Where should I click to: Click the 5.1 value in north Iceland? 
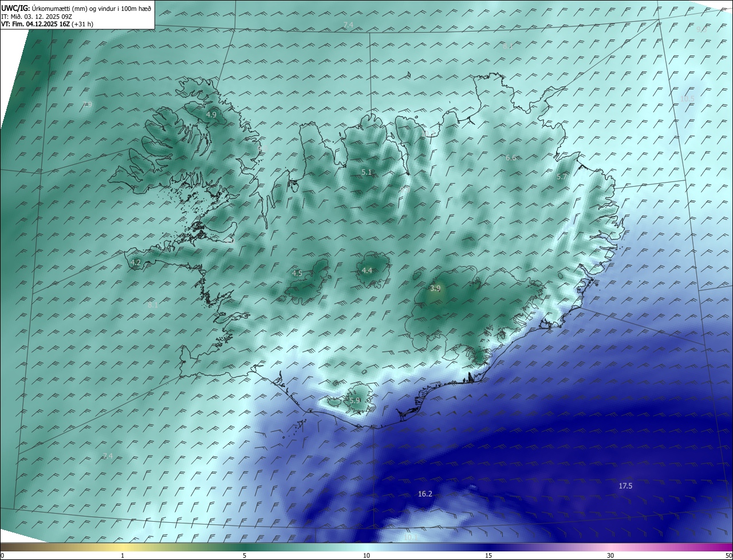pos(366,172)
